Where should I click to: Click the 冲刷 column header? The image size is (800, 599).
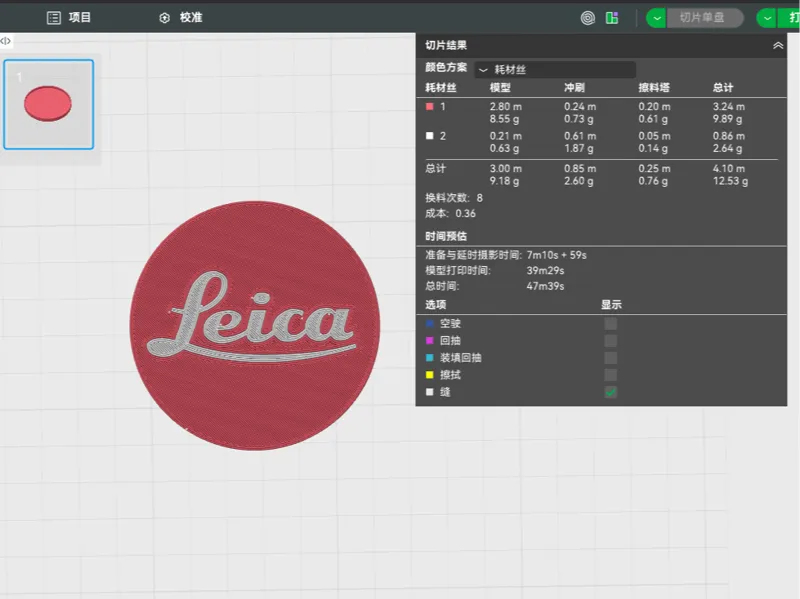coord(574,88)
